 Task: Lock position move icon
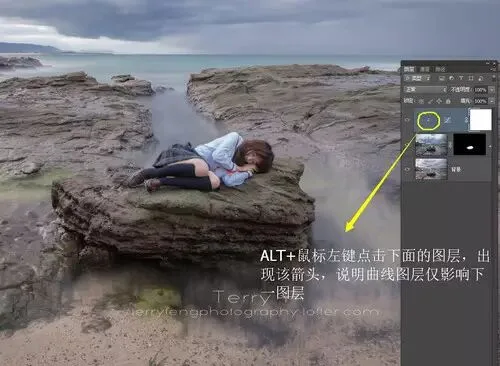pos(439,101)
